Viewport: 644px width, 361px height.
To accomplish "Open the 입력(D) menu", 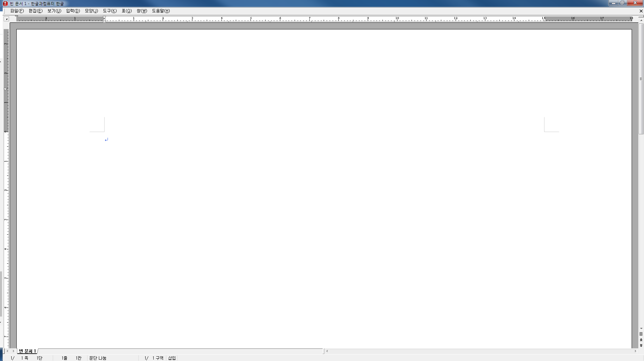I will point(73,11).
